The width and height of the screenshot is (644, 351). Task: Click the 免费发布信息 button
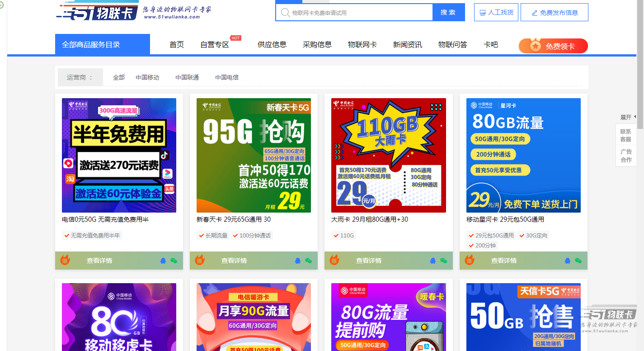[x=555, y=12]
